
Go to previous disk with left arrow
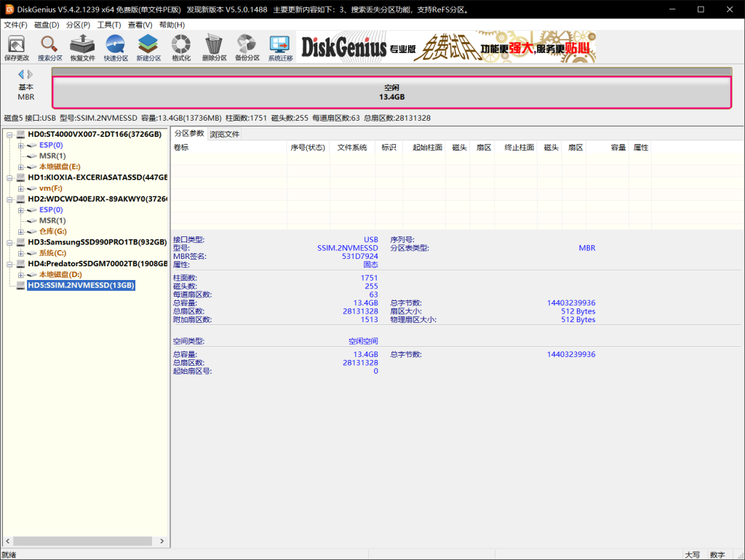(21, 74)
